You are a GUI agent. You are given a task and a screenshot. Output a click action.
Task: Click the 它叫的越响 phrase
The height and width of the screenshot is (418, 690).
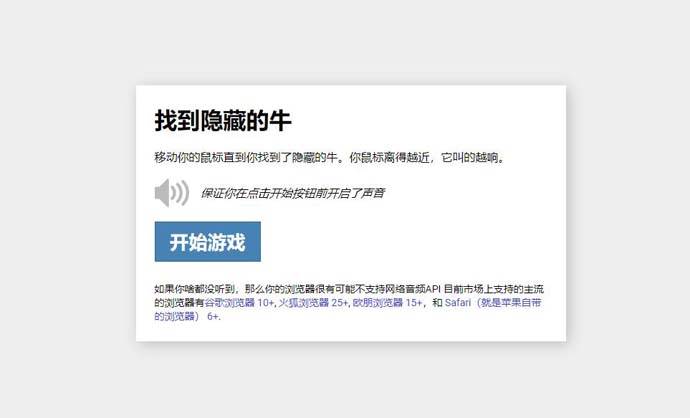click(470, 157)
